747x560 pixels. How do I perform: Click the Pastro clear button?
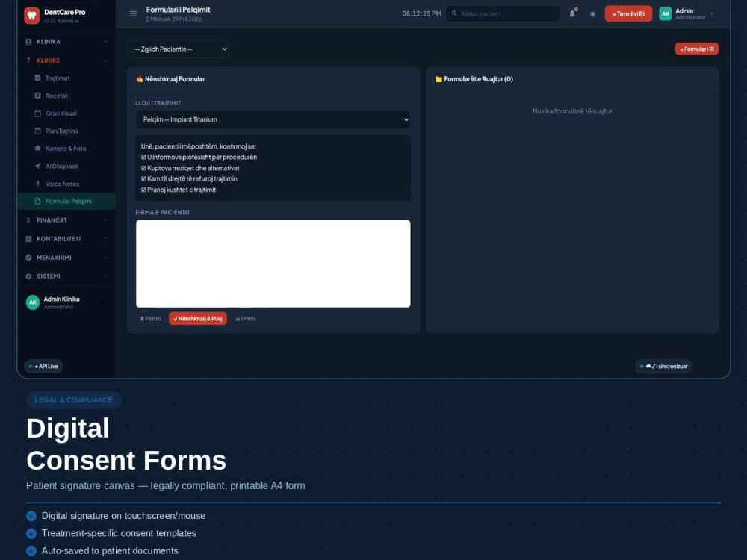pyautogui.click(x=151, y=319)
